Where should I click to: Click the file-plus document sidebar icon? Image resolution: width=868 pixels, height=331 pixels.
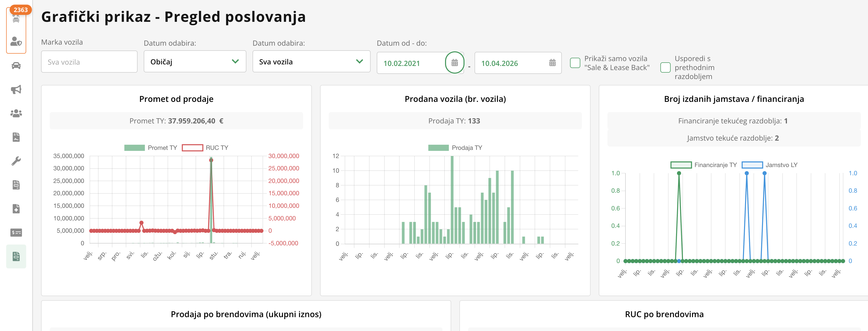pyautogui.click(x=16, y=209)
